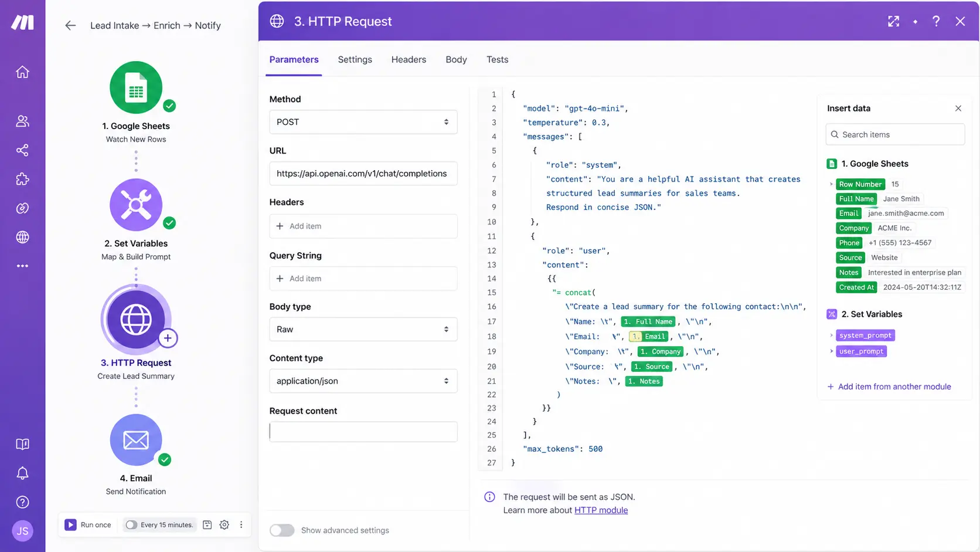The image size is (980, 552).
Task: Open the share scenarios icon in the sidebar
Action: click(22, 150)
